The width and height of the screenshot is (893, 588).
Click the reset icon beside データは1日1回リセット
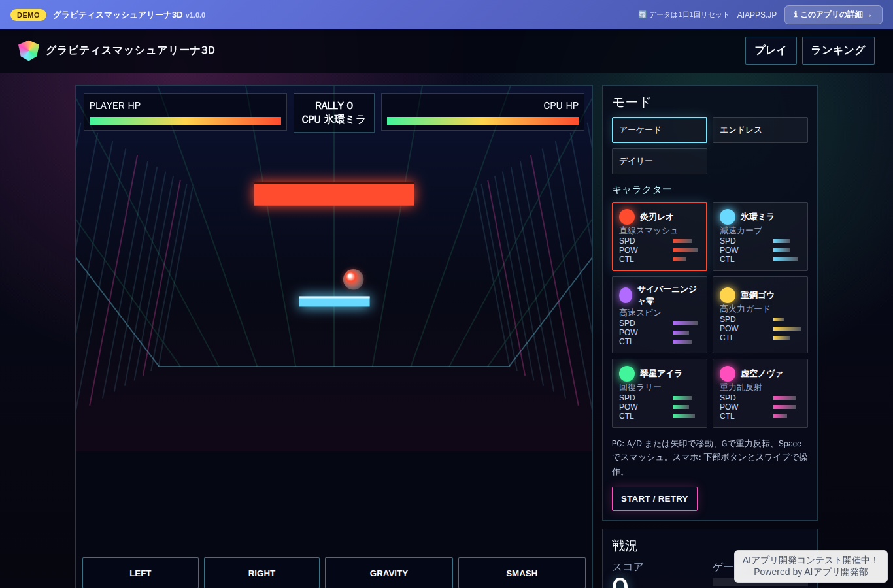(x=642, y=14)
